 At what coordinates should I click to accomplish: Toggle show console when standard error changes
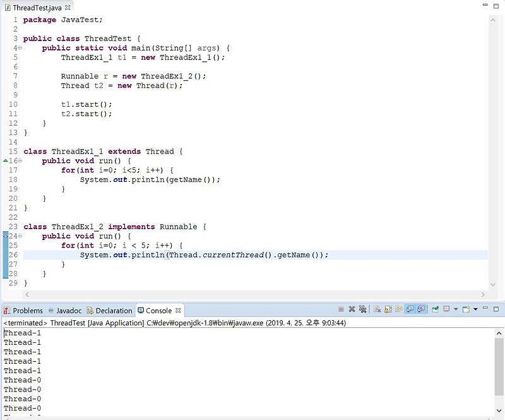420,309
